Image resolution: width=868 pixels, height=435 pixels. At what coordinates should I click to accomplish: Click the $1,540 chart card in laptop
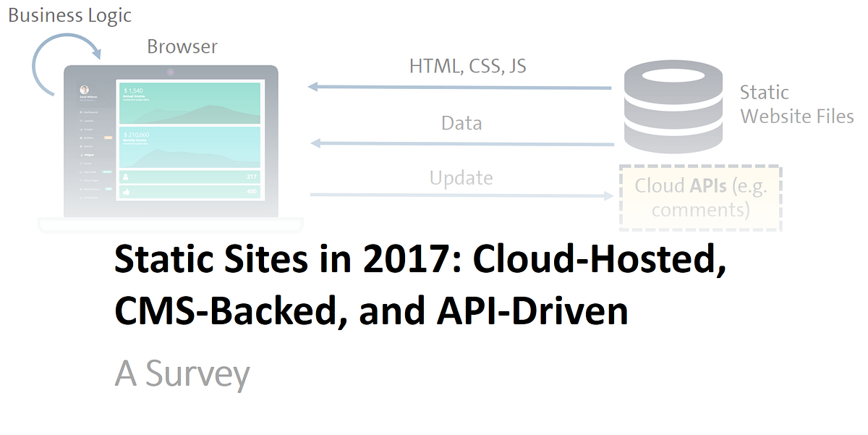click(190, 102)
